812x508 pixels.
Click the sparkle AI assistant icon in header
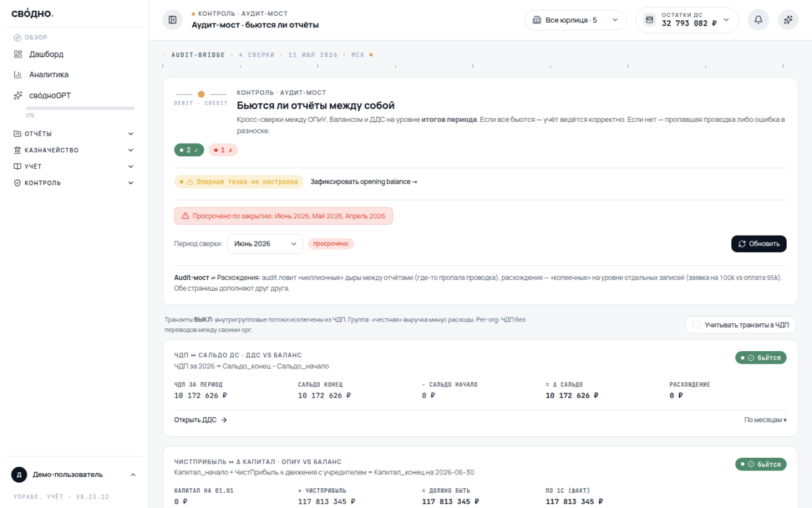pyautogui.click(x=789, y=20)
